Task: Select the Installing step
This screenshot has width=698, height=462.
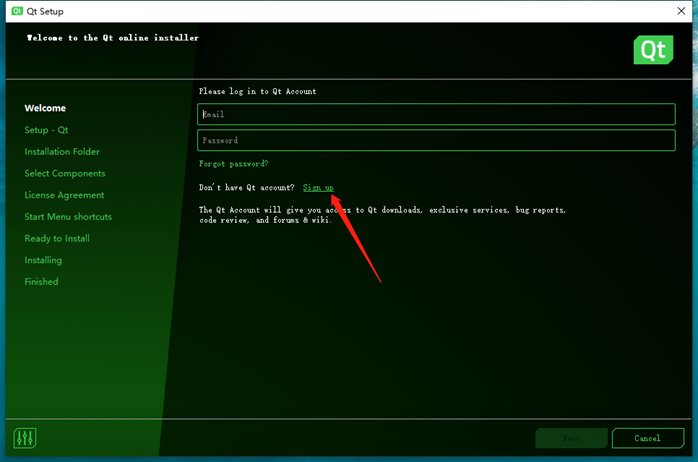Action: coord(43,260)
